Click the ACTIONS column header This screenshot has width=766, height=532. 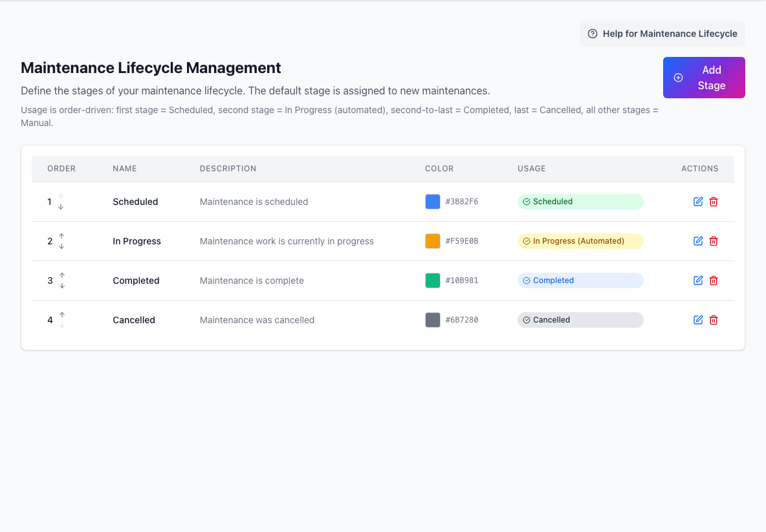[x=700, y=168]
